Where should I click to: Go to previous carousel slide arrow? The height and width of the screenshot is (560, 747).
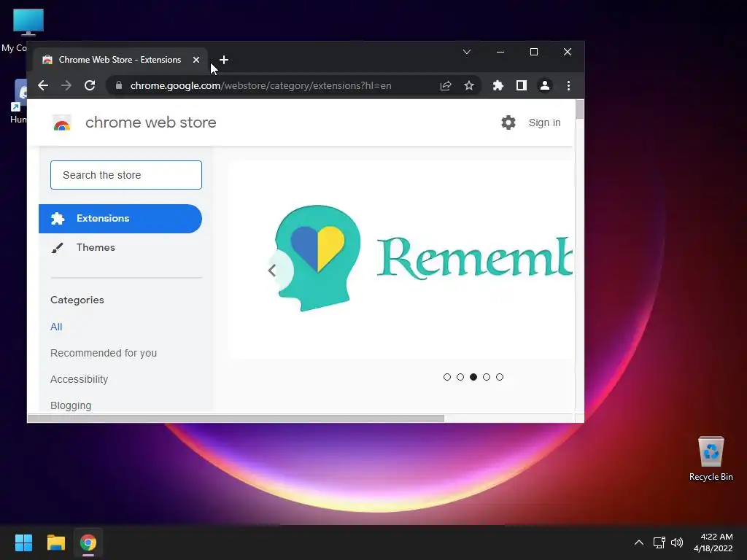272,271
